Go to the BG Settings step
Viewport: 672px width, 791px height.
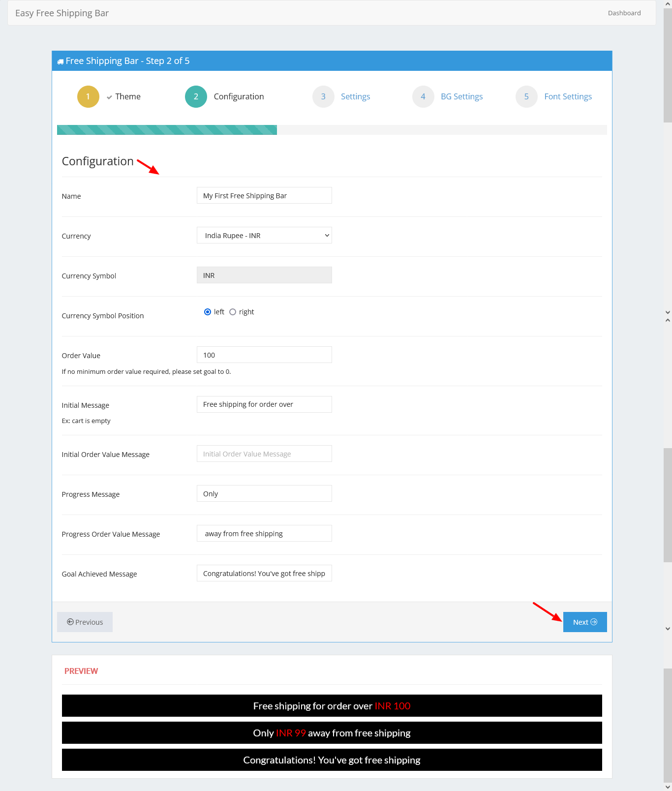[x=461, y=97]
